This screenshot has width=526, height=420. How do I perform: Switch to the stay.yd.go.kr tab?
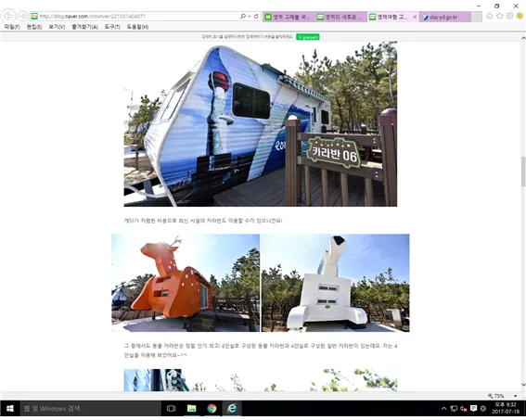(x=444, y=17)
